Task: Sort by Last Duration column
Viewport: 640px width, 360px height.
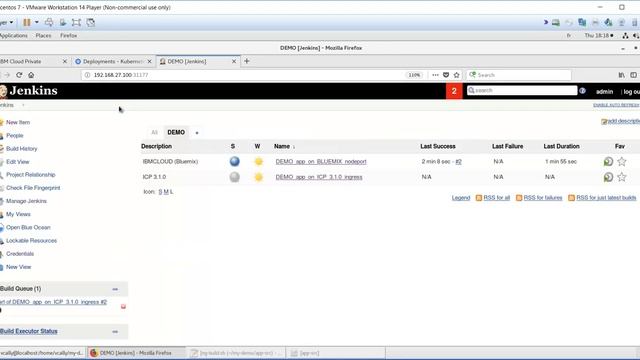Action: [x=561, y=146]
